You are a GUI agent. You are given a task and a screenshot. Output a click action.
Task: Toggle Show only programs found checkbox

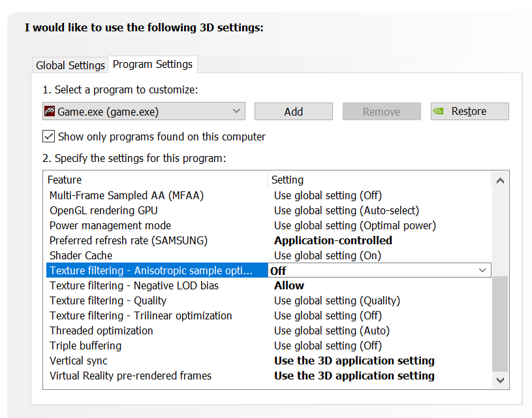[49, 137]
